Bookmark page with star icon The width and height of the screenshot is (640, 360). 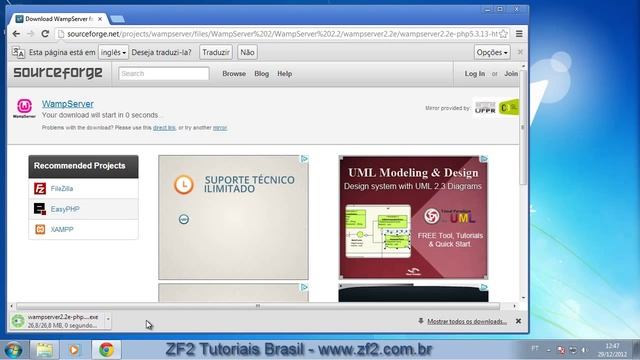tap(504, 34)
